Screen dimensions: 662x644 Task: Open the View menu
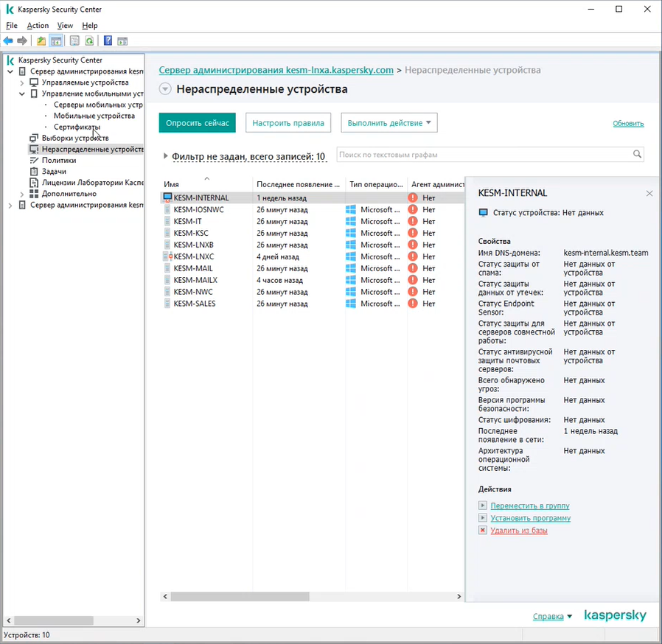(65, 26)
